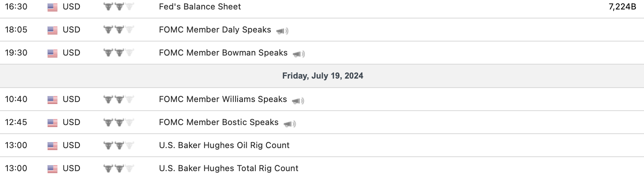Click the speech icon beside Bowman Speaks
This screenshot has width=644, height=181.
[299, 54]
